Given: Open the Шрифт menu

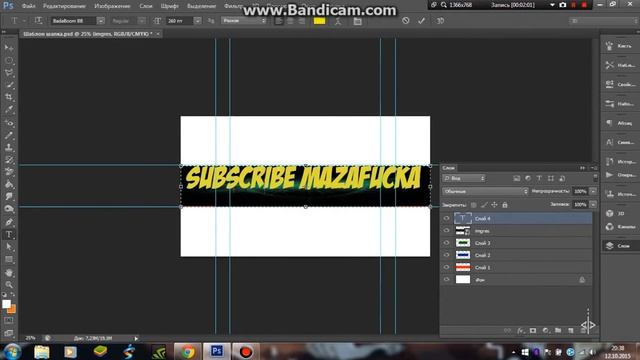Looking at the screenshot, I should pos(169,6).
